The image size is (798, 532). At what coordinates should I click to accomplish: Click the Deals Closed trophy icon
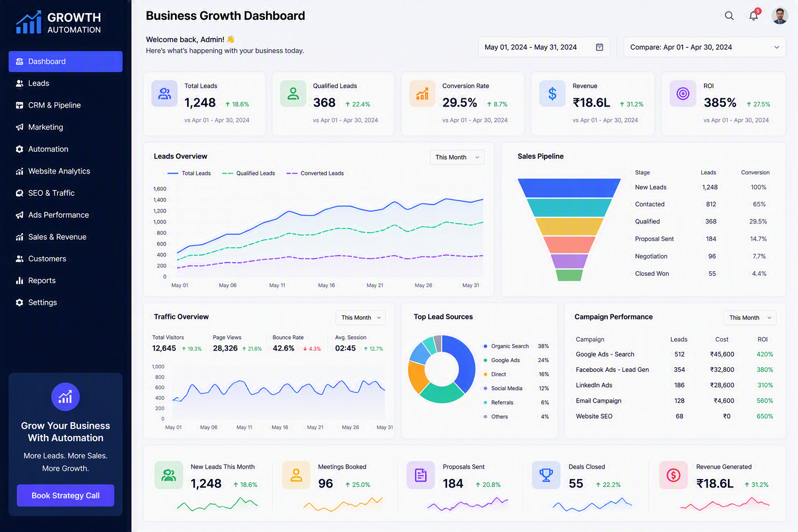(546, 475)
